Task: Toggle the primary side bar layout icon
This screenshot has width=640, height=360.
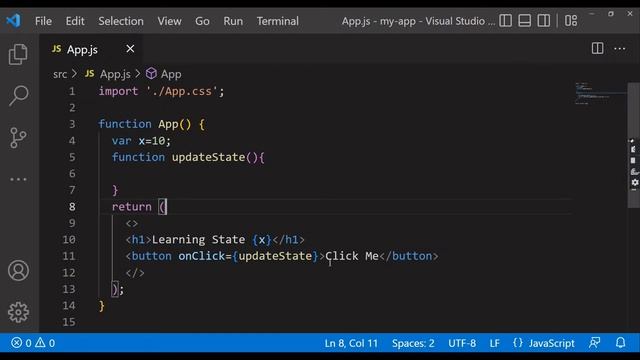Action: point(505,20)
